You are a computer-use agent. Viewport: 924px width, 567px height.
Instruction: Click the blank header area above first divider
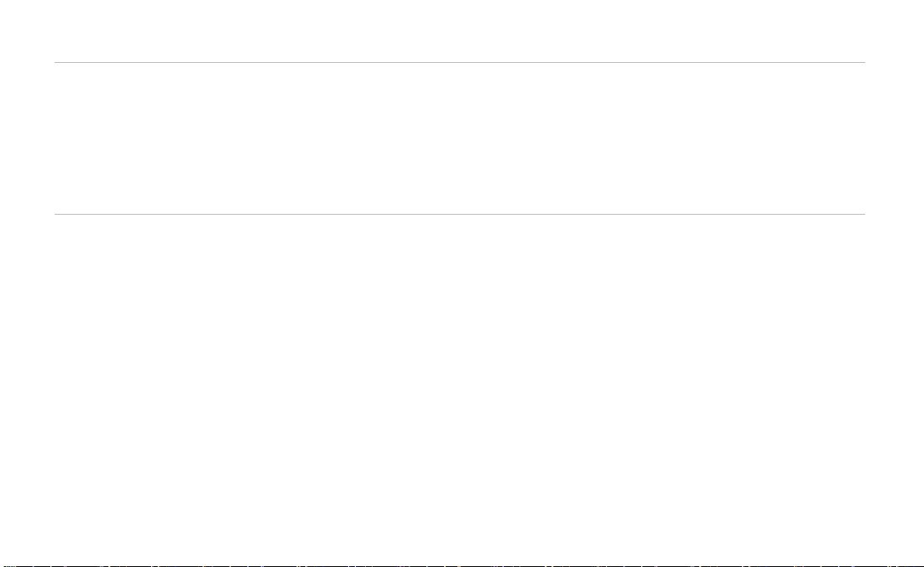[460, 31]
